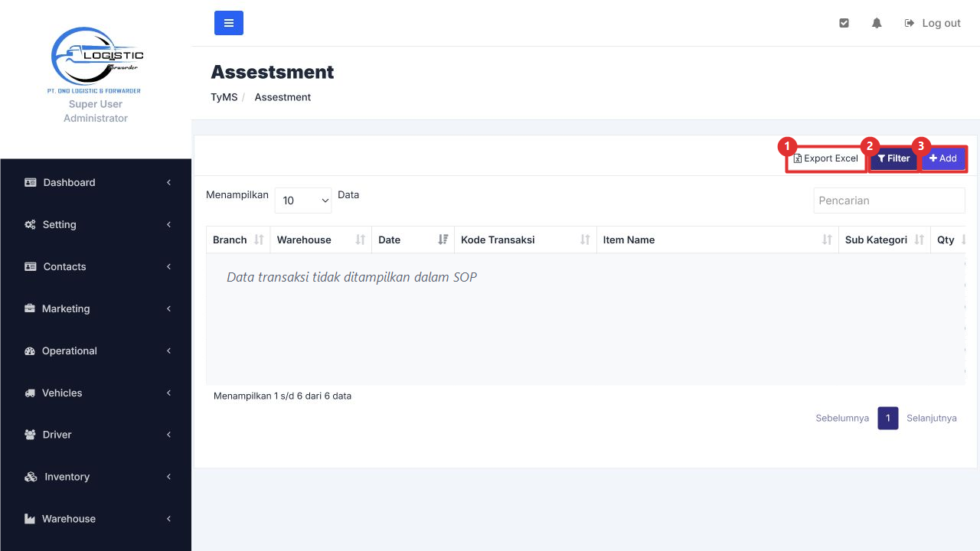Click the Export Excel button
This screenshot has width=980, height=551.
coord(826,158)
